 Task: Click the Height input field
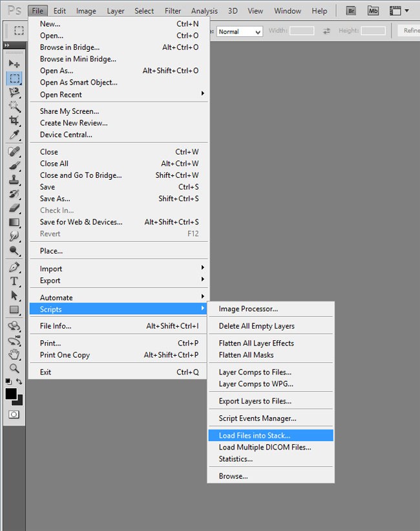[373, 31]
